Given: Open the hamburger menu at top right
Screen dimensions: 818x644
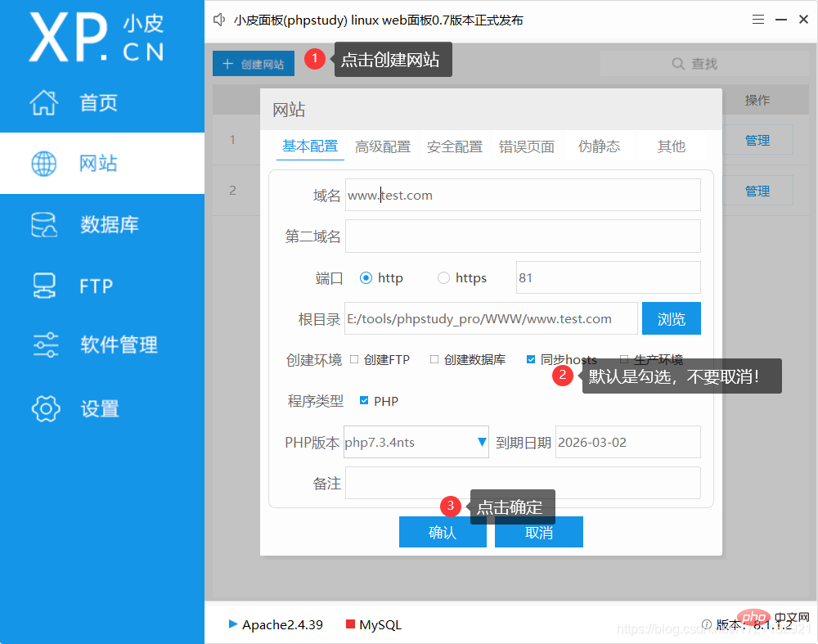Looking at the screenshot, I should click(x=757, y=19).
